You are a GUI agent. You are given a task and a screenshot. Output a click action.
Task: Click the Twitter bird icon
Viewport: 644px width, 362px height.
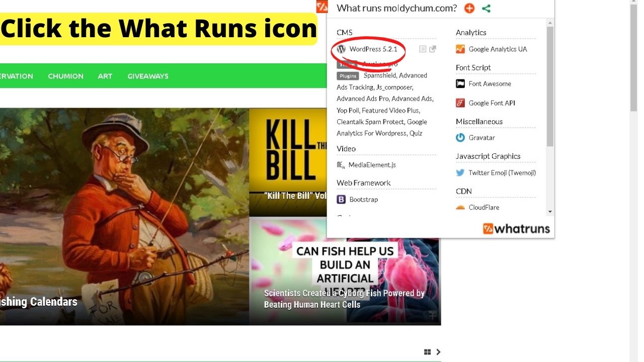pyautogui.click(x=460, y=173)
